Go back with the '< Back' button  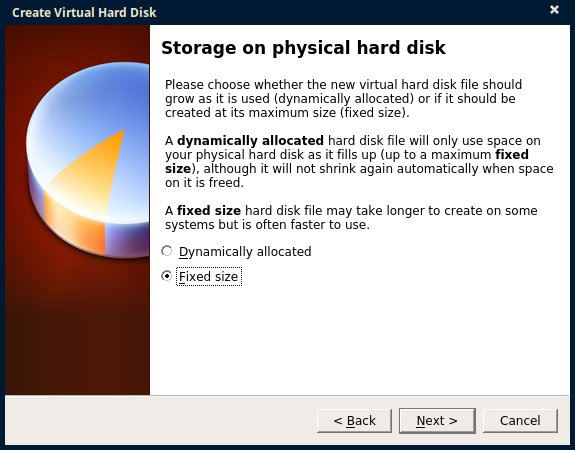[x=354, y=420]
